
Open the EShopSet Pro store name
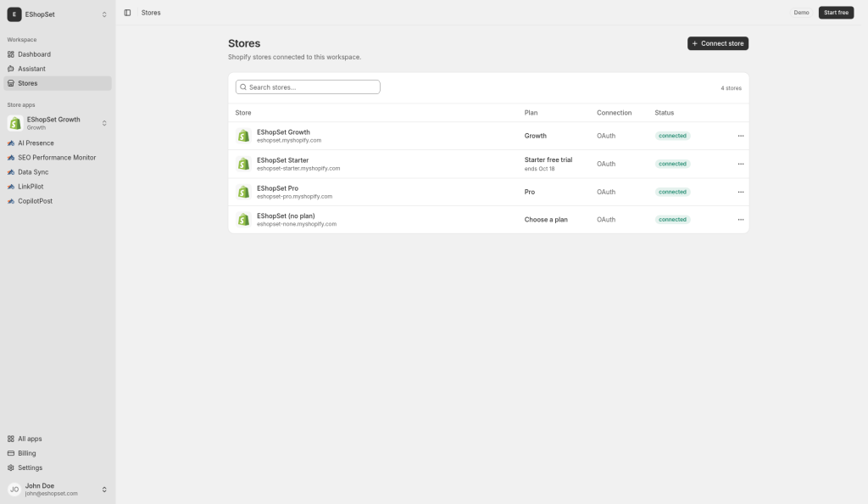pos(277,188)
